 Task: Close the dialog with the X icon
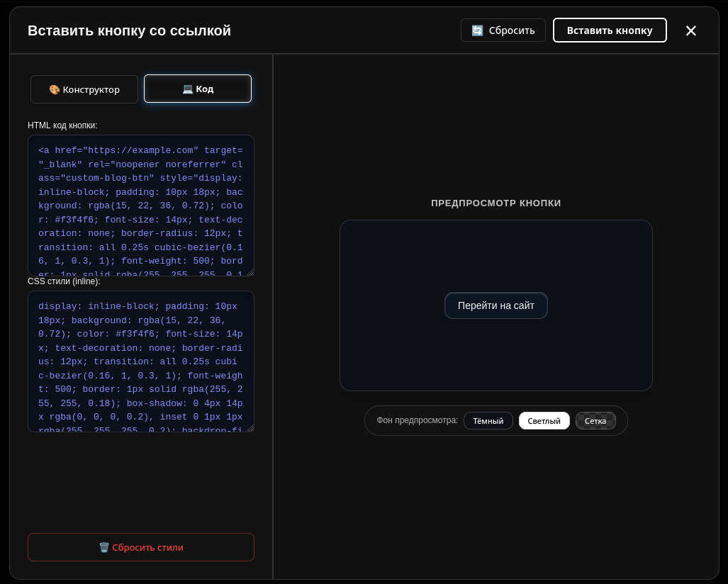[691, 30]
